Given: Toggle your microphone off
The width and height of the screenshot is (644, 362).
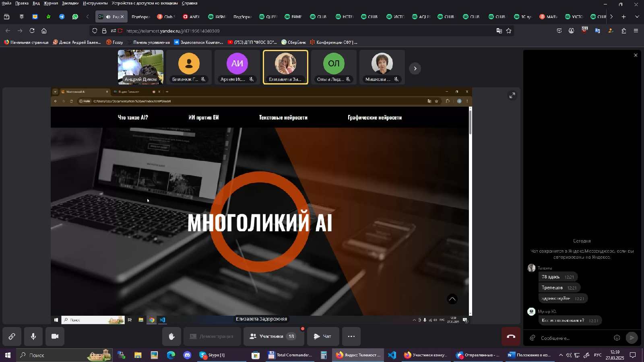Looking at the screenshot, I should (33, 336).
